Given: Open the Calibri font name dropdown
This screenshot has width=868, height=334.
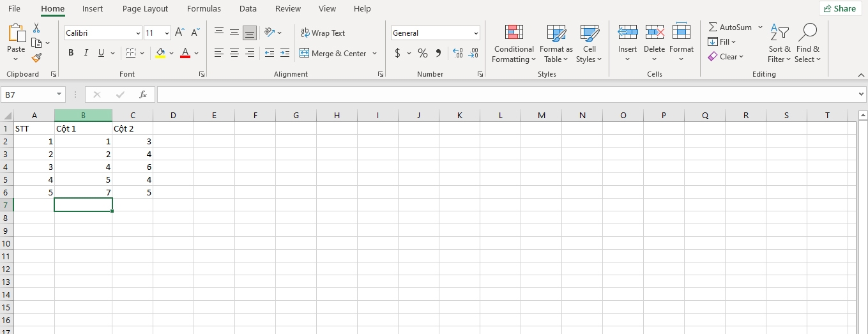Looking at the screenshot, I should pos(138,33).
